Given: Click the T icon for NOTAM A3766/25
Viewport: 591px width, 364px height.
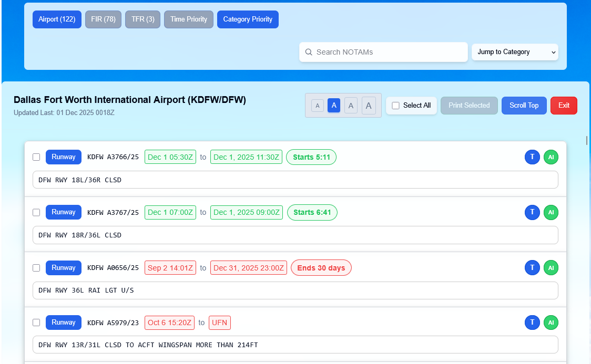Looking at the screenshot, I should tap(532, 157).
